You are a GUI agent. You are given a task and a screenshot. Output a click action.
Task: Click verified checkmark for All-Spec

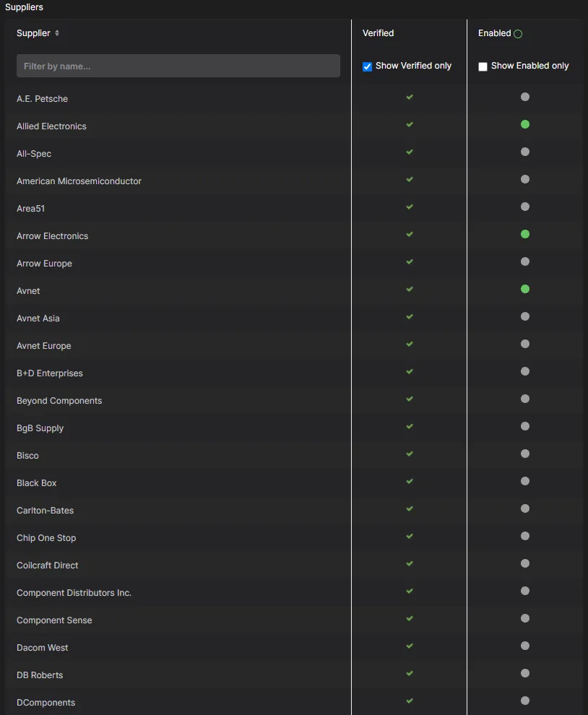[x=410, y=152]
